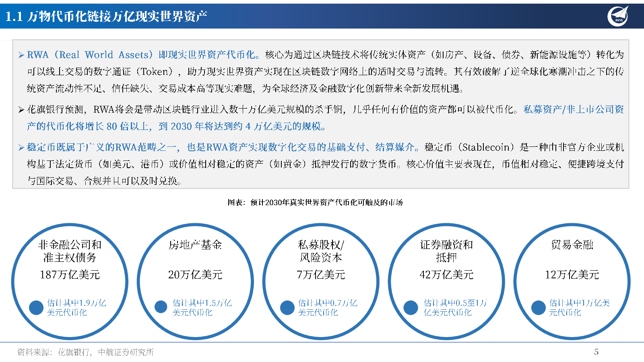Click the text '估计其中0.5至1万亿美元代币化'
Viewport: 644px width, 362px height.
point(456,308)
